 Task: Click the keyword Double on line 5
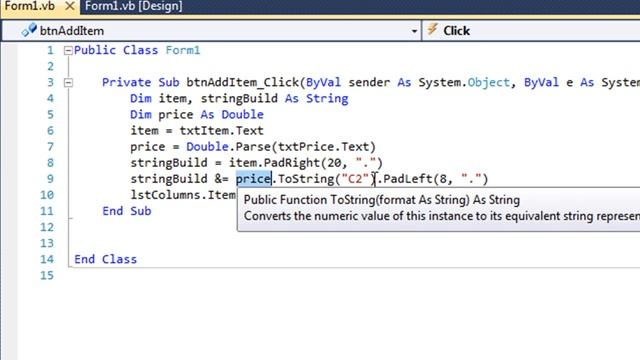point(242,115)
